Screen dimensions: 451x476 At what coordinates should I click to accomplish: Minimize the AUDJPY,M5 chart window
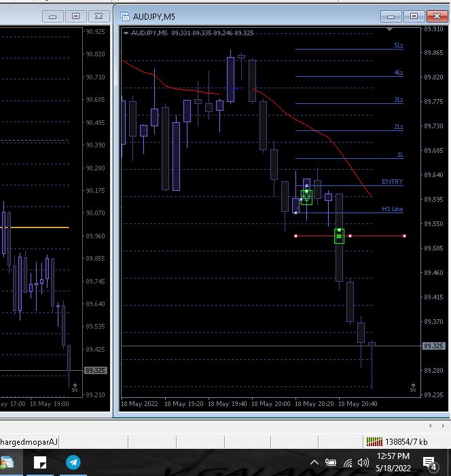coord(391,16)
